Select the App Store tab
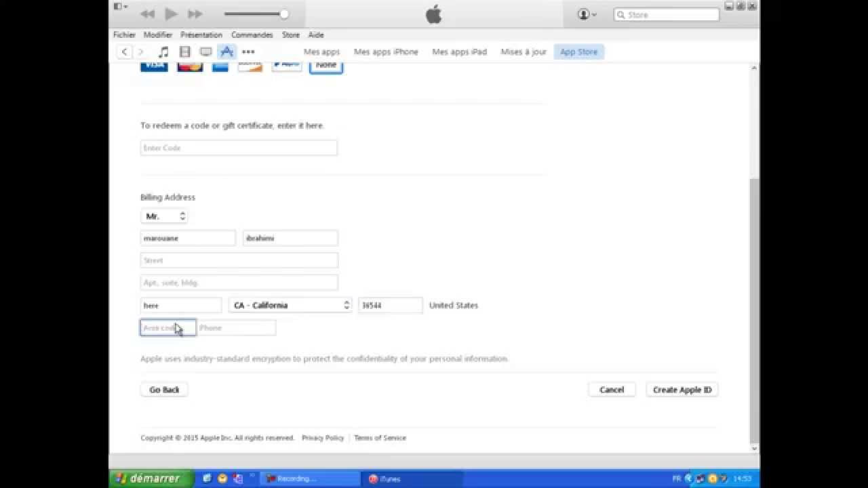Viewport: 868px width, 488px height. [x=579, y=52]
